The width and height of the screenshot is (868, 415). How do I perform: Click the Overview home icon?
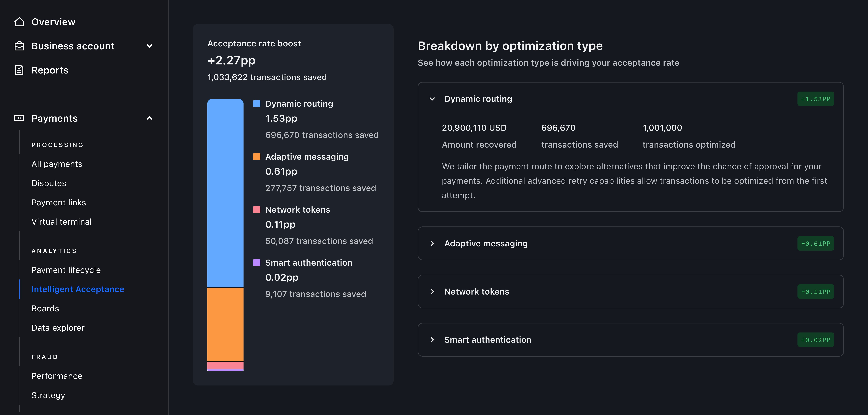point(19,22)
